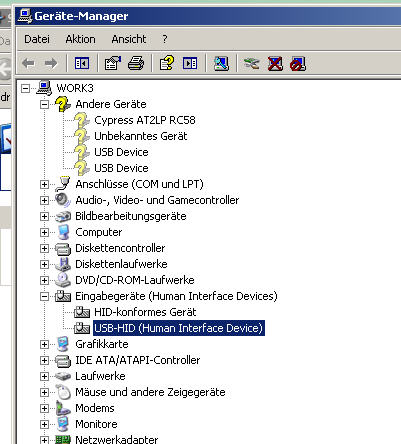The width and height of the screenshot is (401, 444).
Task: Select HID-konformes Gerät
Action: pyautogui.click(x=145, y=312)
